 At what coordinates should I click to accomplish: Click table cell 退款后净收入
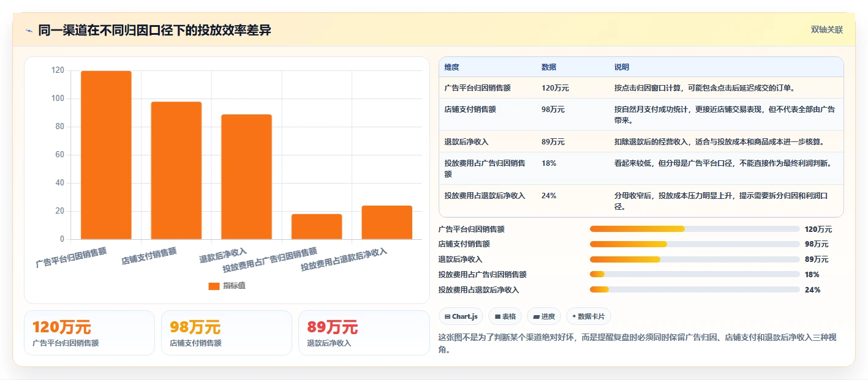pos(467,142)
